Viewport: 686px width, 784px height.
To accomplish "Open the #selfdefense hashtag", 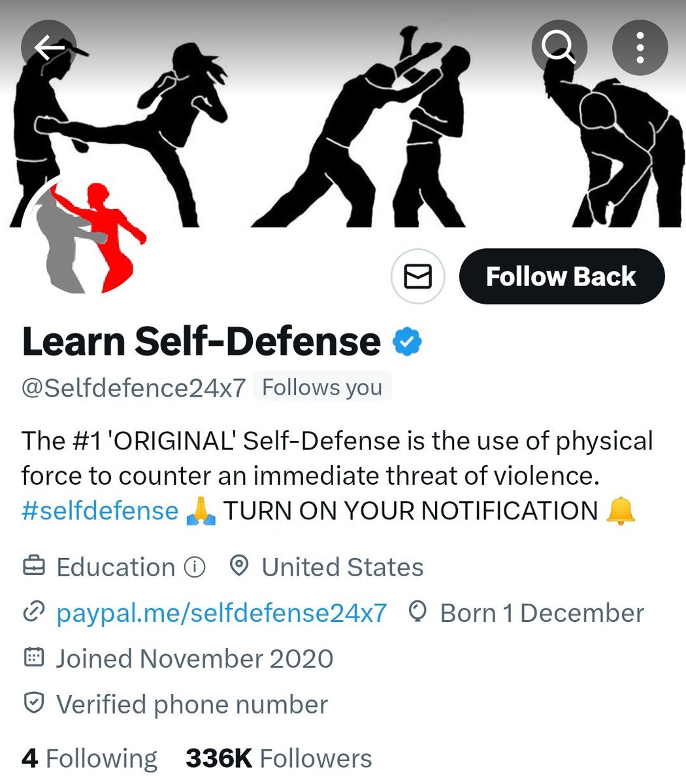I will 100,511.
